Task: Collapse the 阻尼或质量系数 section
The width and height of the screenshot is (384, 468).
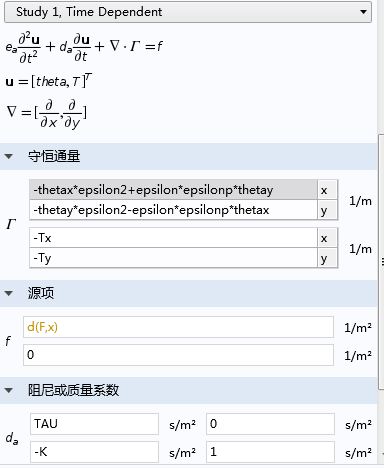Action: (9, 390)
